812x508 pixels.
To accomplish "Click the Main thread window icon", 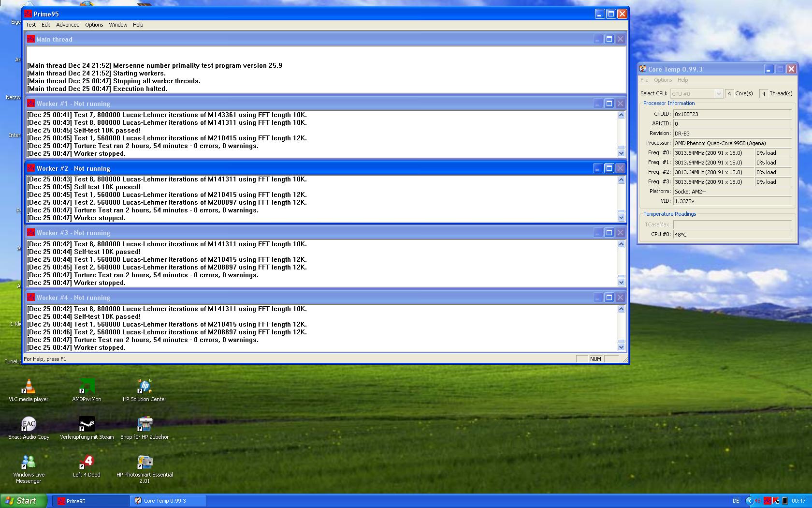I will 31,39.
